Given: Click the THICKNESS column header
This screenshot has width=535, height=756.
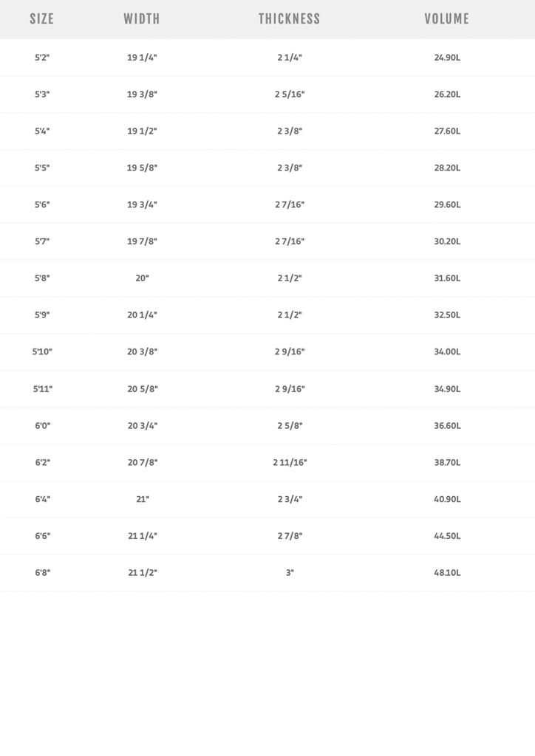Looking at the screenshot, I should click(289, 18).
